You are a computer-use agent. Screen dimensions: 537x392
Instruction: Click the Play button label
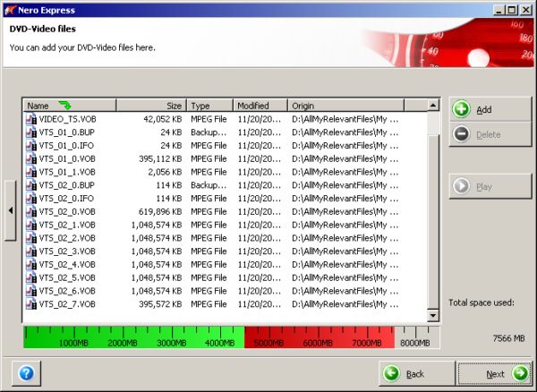point(484,187)
